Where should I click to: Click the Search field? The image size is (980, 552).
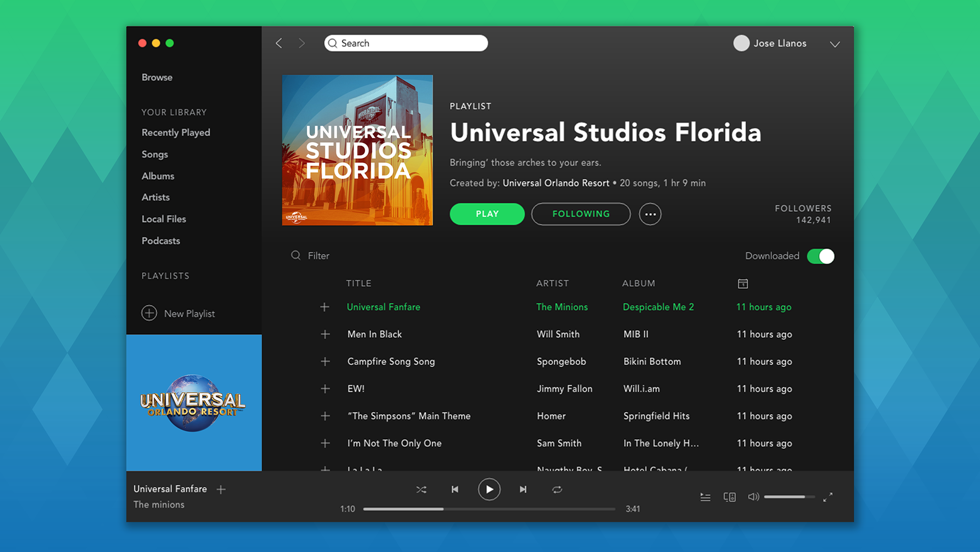coord(406,43)
